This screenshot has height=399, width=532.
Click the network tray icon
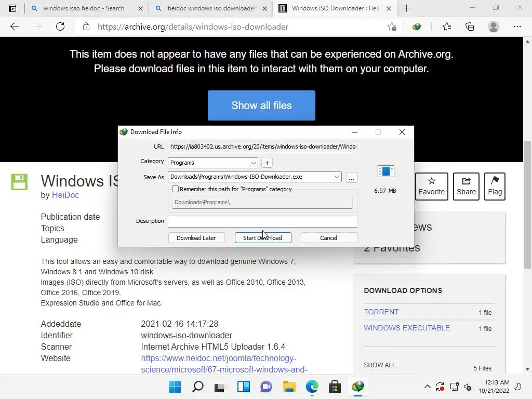(x=454, y=387)
